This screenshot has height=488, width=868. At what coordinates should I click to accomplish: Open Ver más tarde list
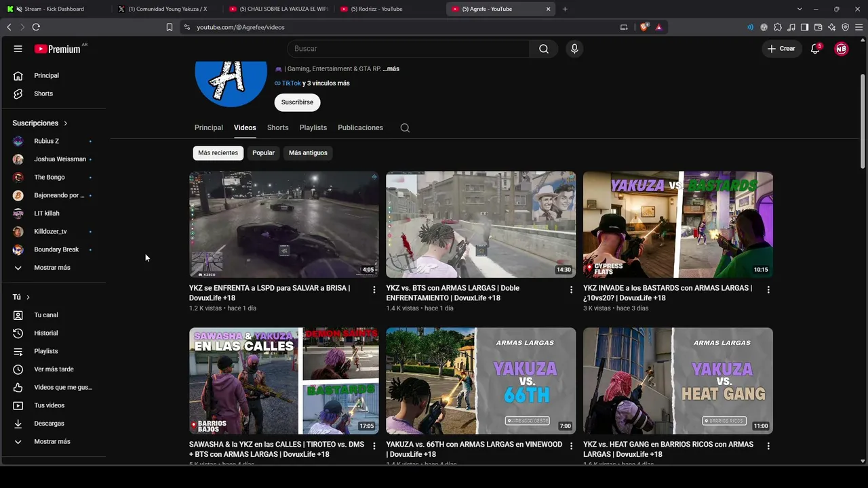53,369
